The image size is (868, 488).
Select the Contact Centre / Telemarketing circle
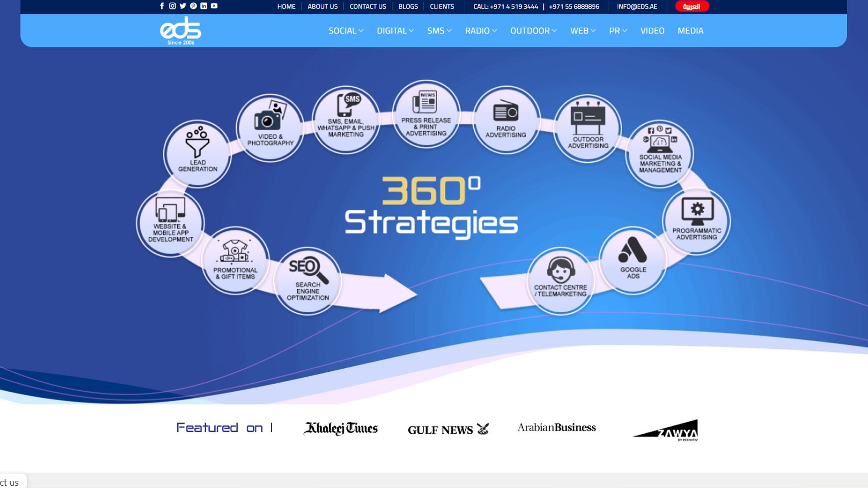tap(561, 281)
